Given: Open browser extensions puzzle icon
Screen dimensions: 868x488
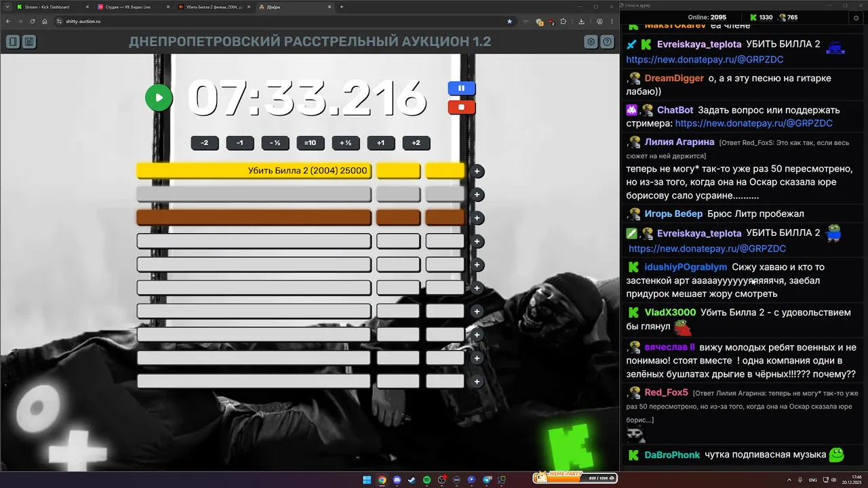Looking at the screenshot, I should (x=563, y=21).
